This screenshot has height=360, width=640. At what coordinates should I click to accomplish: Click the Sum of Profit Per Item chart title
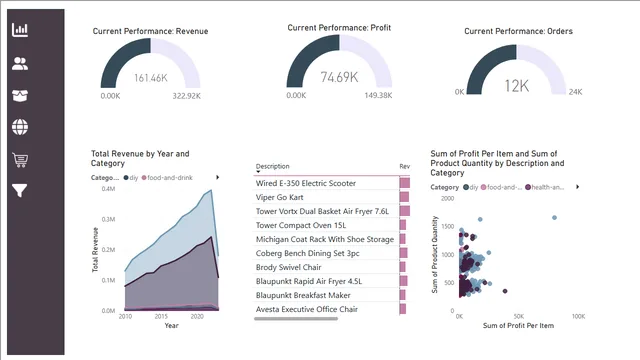(497, 163)
